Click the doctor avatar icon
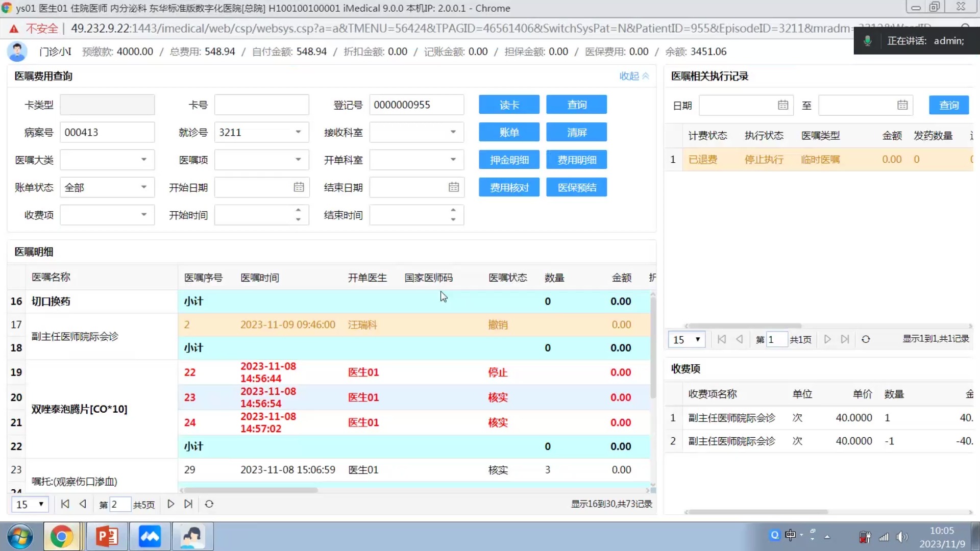This screenshot has width=980, height=551. click(x=17, y=52)
